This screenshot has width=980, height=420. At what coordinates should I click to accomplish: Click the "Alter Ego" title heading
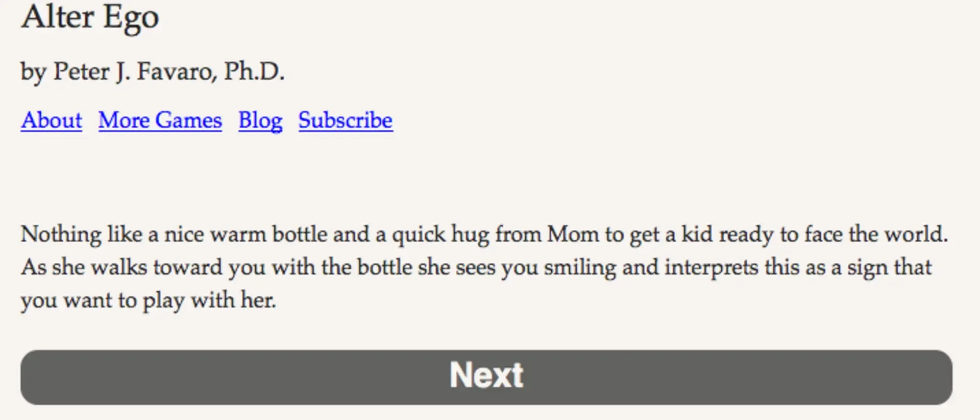pyautogui.click(x=90, y=17)
